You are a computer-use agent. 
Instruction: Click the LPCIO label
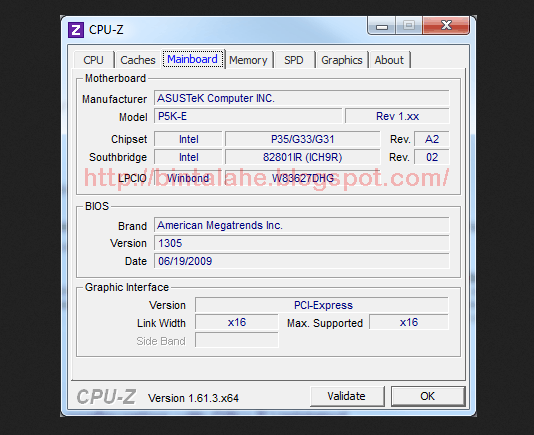pos(132,178)
